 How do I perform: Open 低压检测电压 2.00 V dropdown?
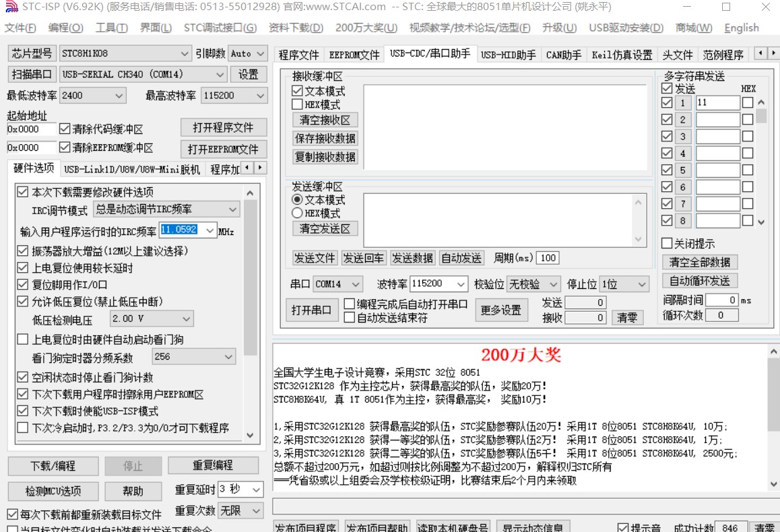coord(152,319)
